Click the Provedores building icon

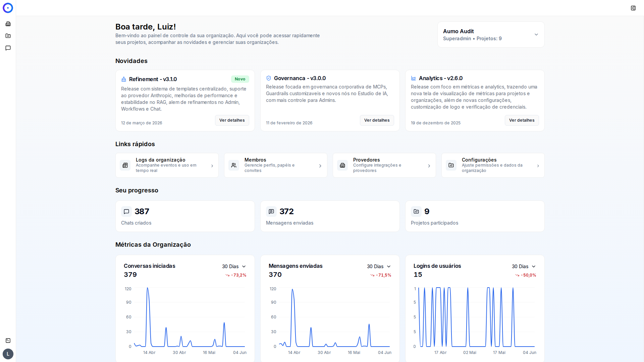click(342, 165)
